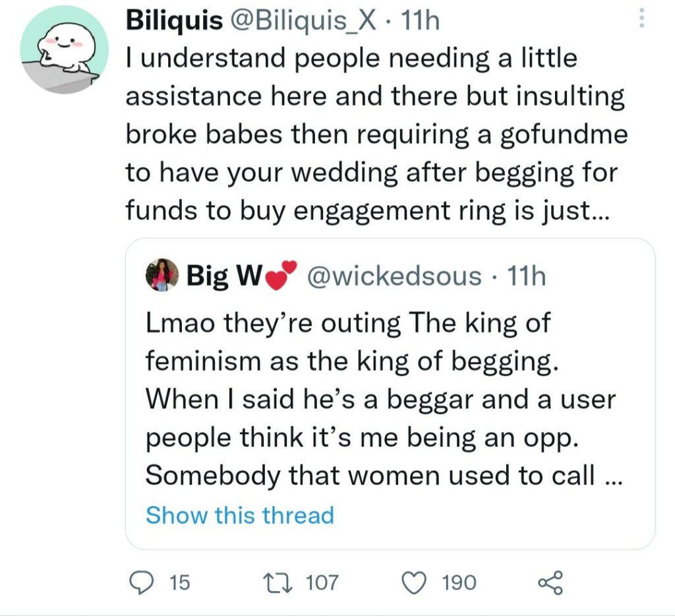
Task: Open Biliquis's cartoon profile avatar
Action: [64, 49]
